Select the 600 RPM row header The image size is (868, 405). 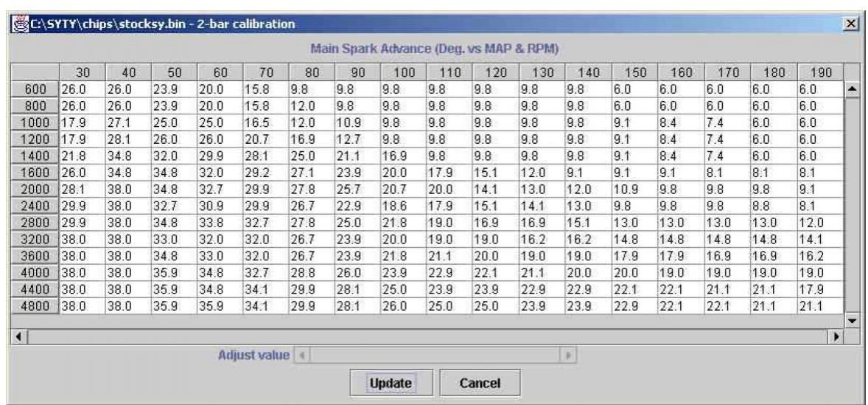(35, 89)
